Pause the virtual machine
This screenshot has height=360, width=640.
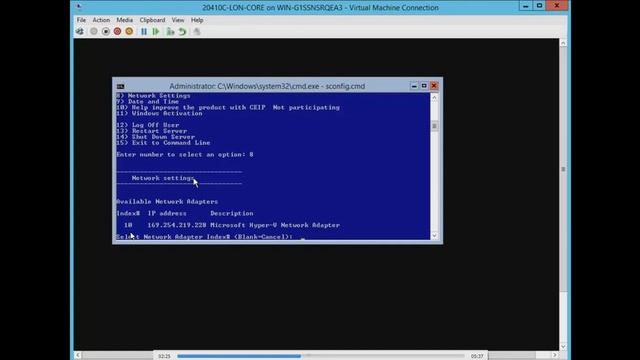(144, 31)
